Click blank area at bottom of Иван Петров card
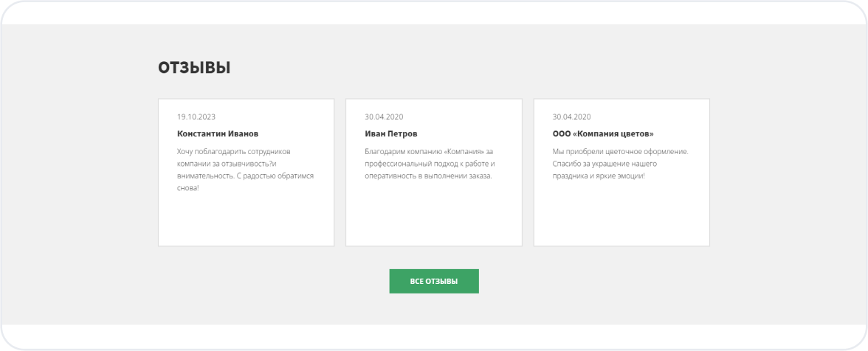868x351 pixels. [433, 220]
